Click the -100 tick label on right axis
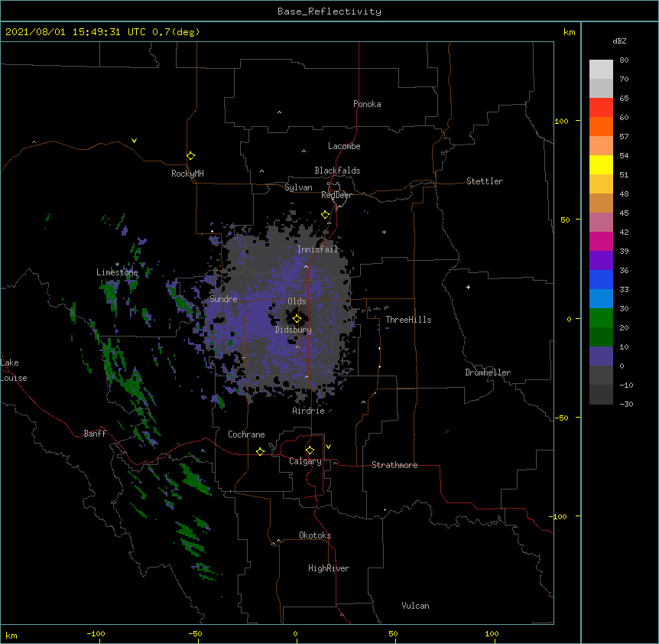Viewport: 659px width, 644px height. [x=559, y=516]
